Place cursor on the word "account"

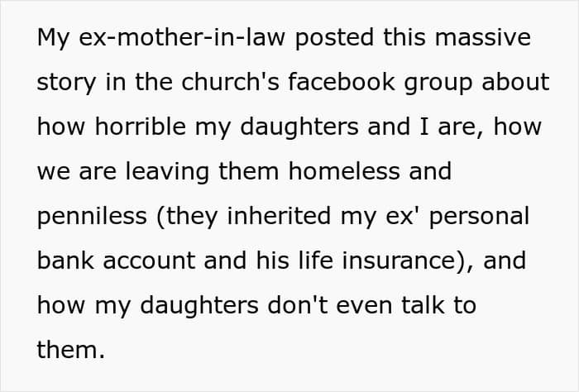click(149, 261)
